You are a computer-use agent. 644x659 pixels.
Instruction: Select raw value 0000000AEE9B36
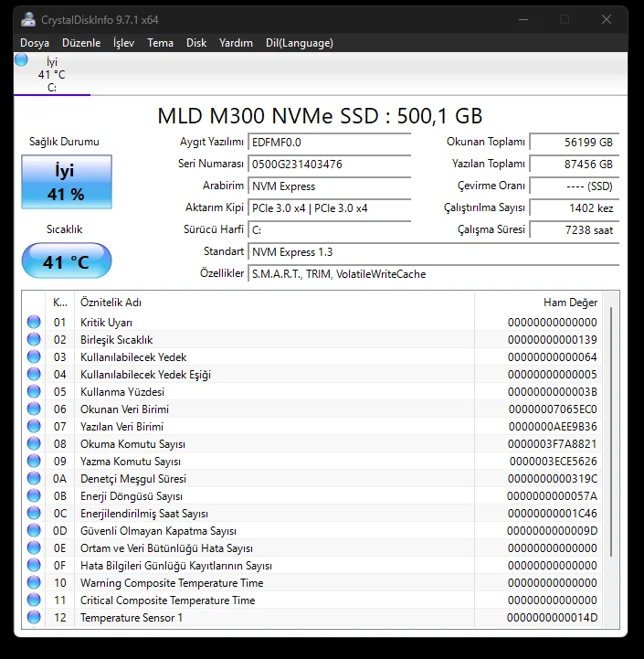coord(553,427)
